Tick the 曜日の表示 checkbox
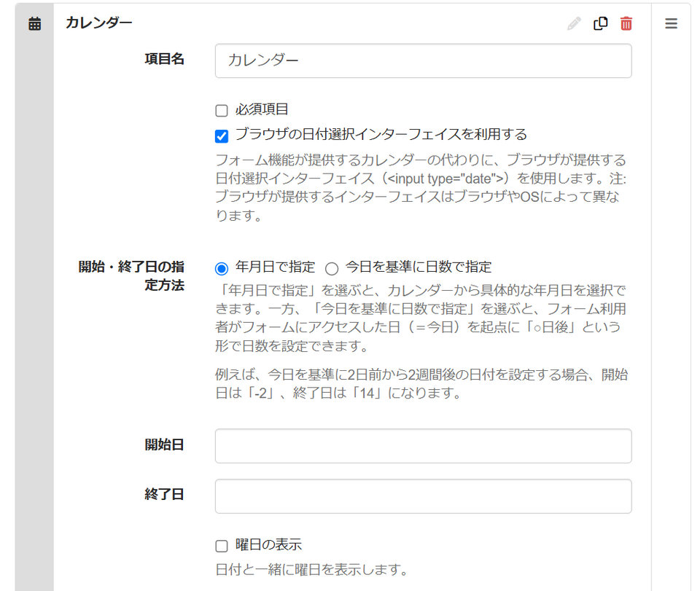The width and height of the screenshot is (700, 591). [222, 546]
